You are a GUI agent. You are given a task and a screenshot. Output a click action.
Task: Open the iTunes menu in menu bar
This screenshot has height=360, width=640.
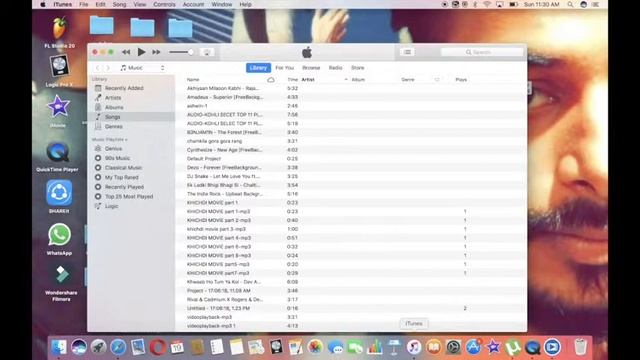[62, 4]
